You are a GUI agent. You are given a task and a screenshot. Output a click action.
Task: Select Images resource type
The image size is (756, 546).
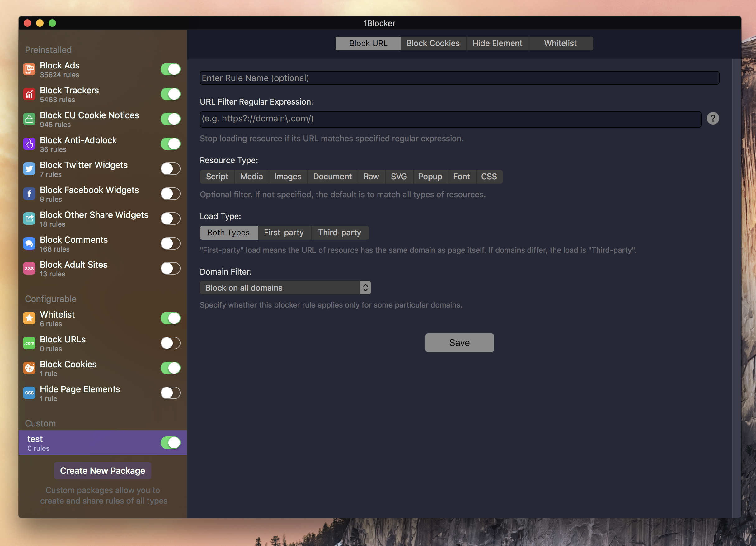[x=288, y=177]
